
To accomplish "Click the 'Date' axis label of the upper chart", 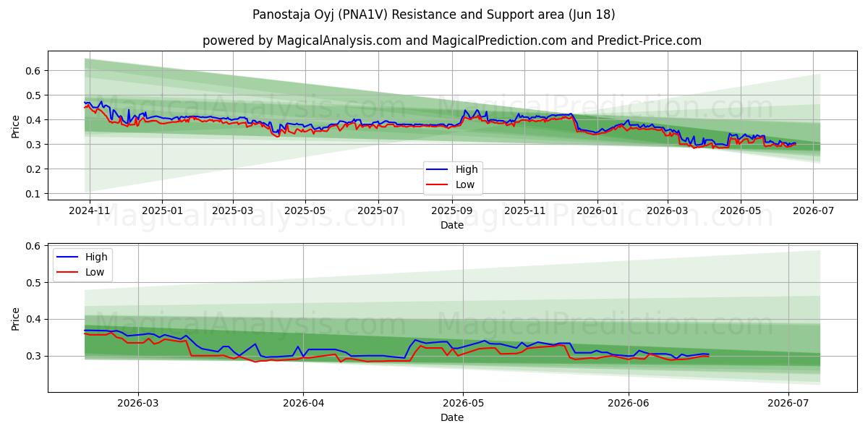I will coord(452,226).
